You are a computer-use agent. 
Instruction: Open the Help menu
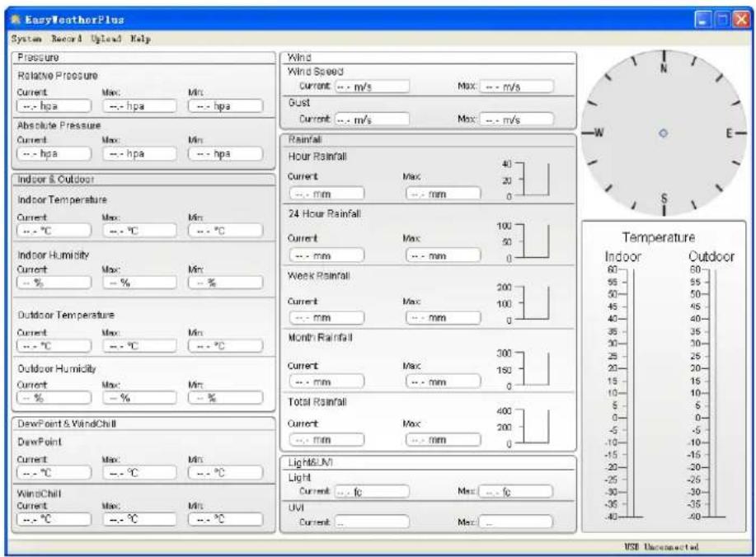[x=140, y=39]
